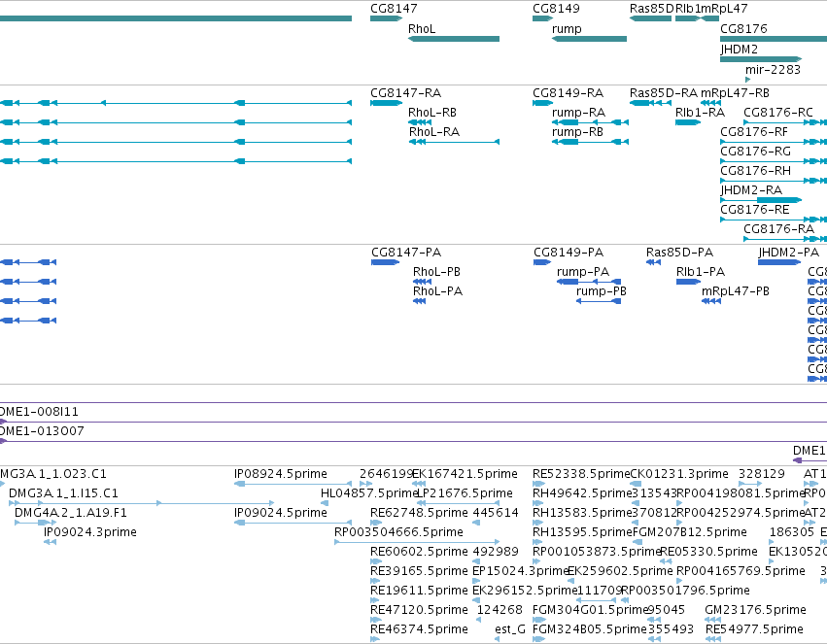Click the JHDM2 gene label
Image resolution: width=827 pixels, height=644 pixels.
coord(739,49)
